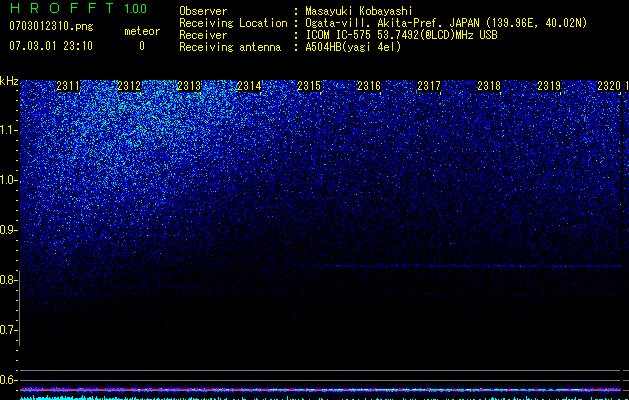Select the 2314 time marker
Image resolution: width=629 pixels, height=400 pixels.
pyautogui.click(x=249, y=86)
